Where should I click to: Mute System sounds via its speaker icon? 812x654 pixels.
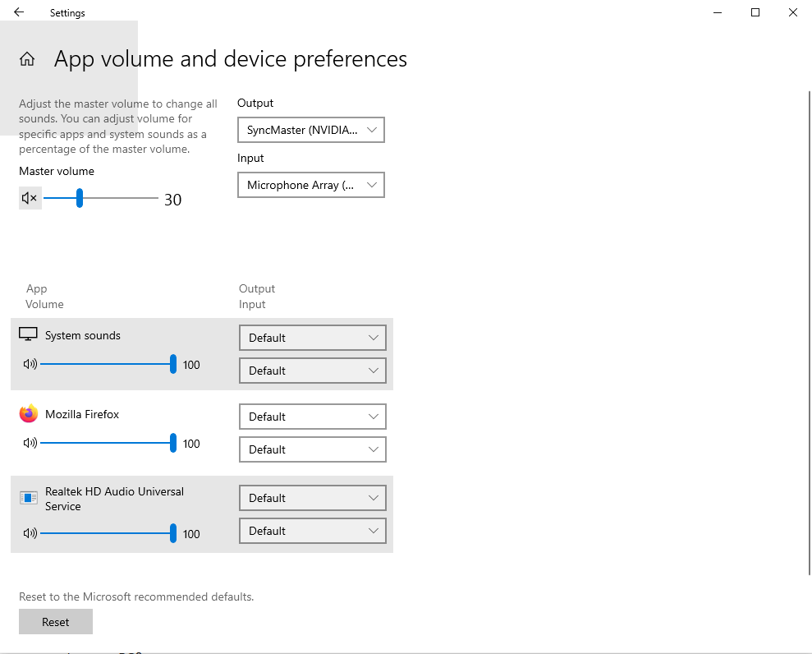31,364
